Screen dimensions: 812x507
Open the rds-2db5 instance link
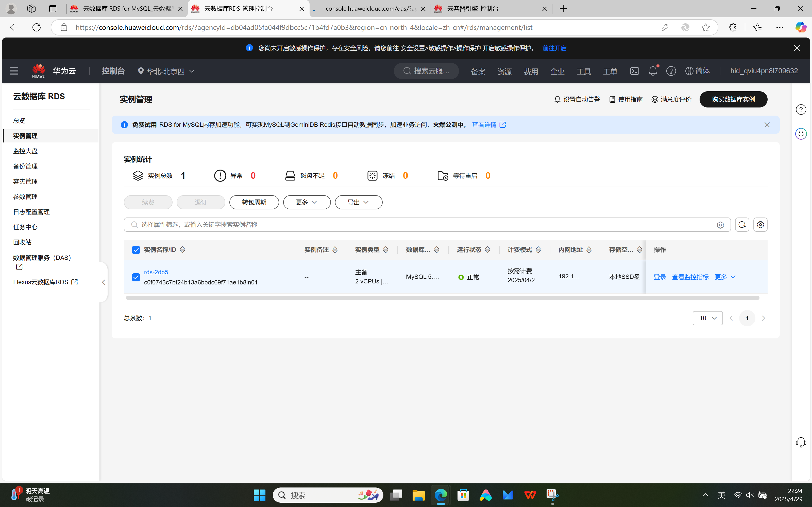pos(156,272)
